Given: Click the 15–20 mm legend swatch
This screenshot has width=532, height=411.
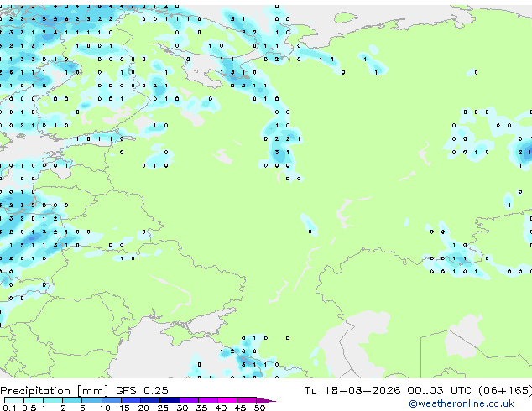Looking at the screenshot, I should (130, 400).
